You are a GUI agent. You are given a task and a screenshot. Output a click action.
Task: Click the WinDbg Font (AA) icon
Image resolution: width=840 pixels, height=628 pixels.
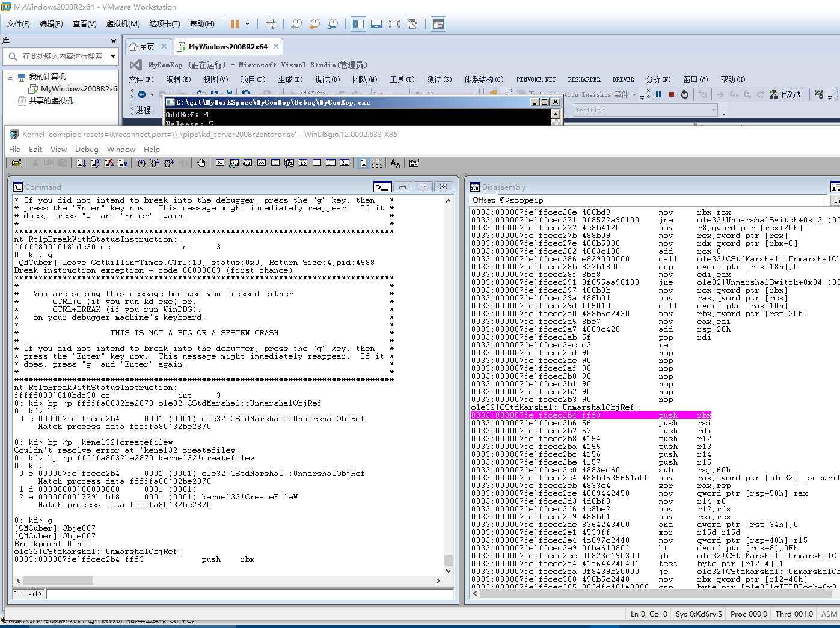(395, 163)
